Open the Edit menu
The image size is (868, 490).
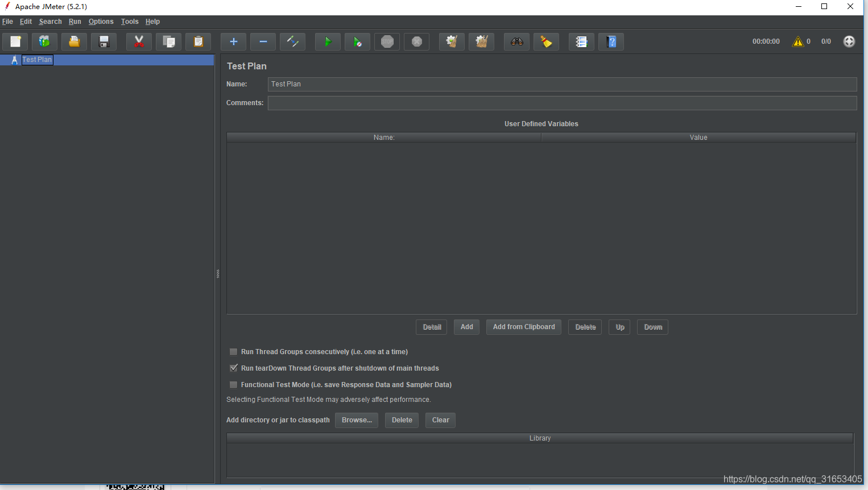[x=26, y=22]
